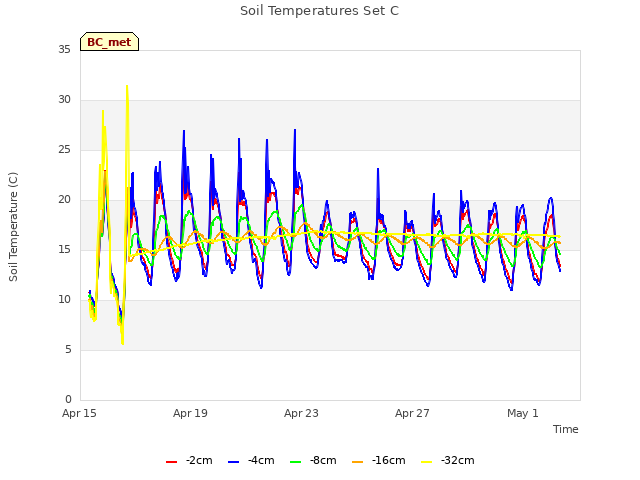Viewport: 640px width, 480px height.
Task: Click the Apr 15 x-axis label
Action: [x=79, y=413]
